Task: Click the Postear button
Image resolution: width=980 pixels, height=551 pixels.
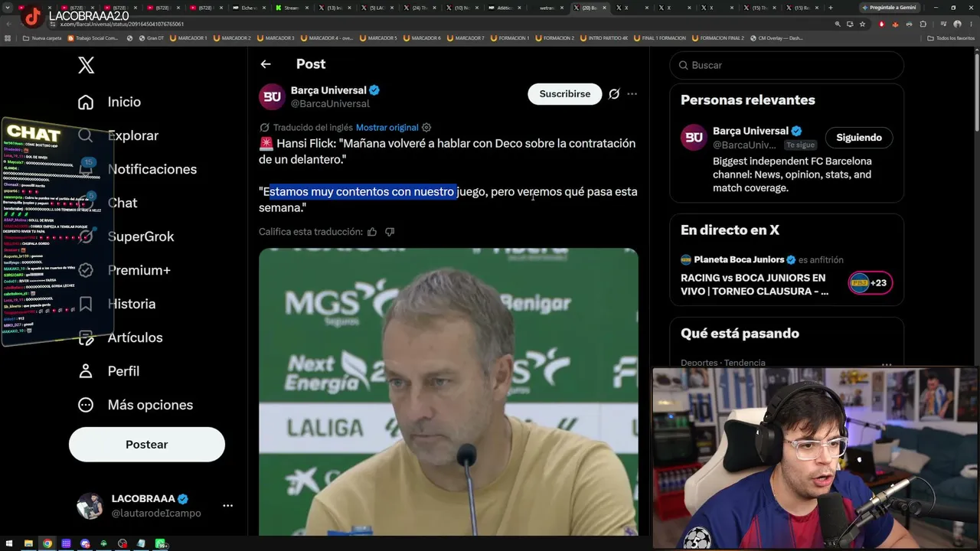Action: coord(147,445)
